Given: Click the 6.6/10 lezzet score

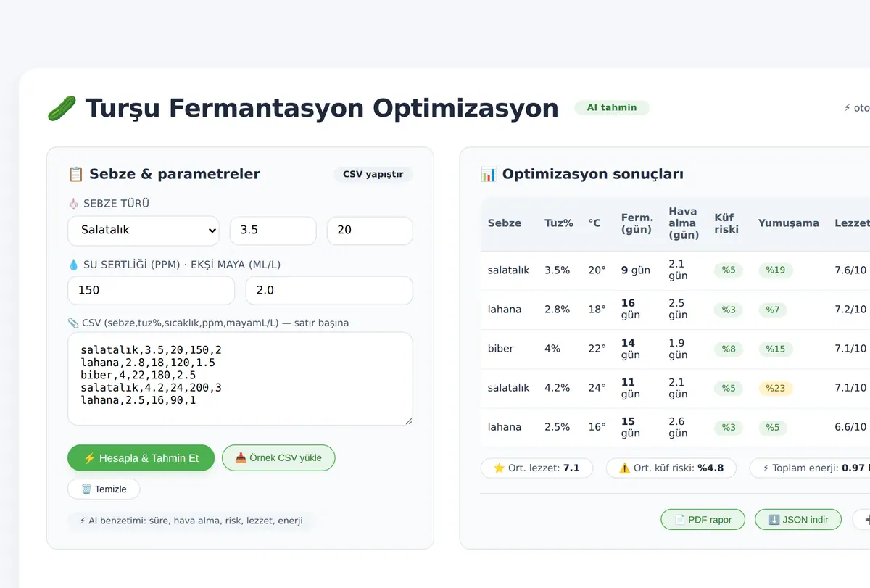Looking at the screenshot, I should (x=850, y=427).
